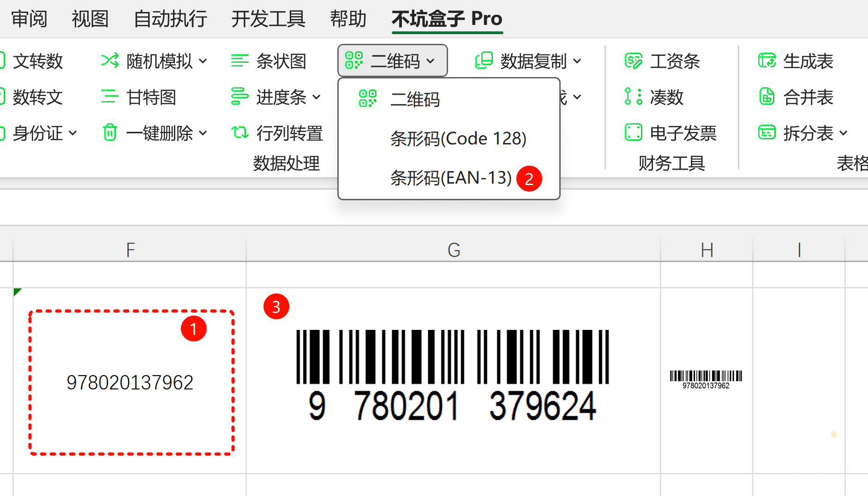Click the 进度条 progress icon

coord(240,96)
